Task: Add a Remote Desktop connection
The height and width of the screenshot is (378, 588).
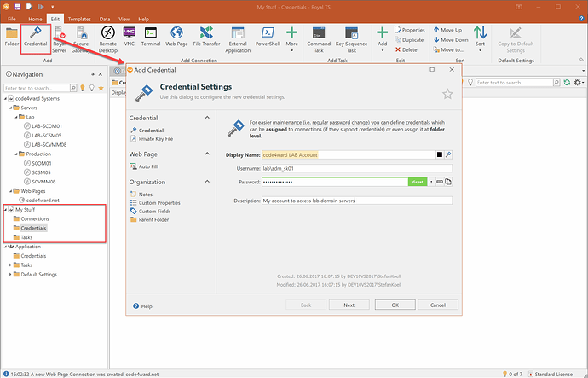Action: (108, 35)
